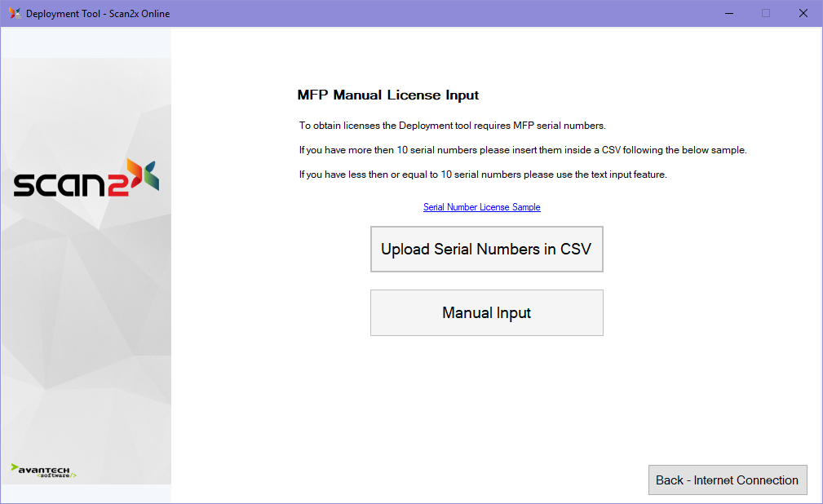
Task: Click the grey polygon background above the Scan2x logo
Action: click(86, 106)
